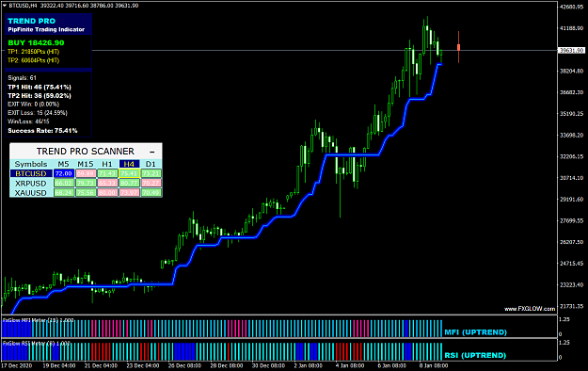The image size is (588, 371).
Task: Click the 26 Dec 08:00 time axis label
Action: [x=184, y=365]
